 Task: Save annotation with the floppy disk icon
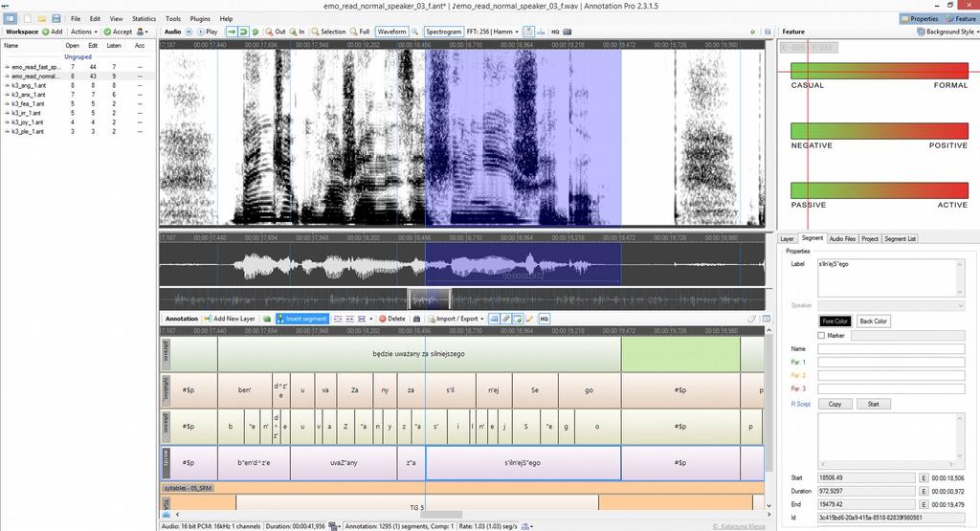pos(56,19)
